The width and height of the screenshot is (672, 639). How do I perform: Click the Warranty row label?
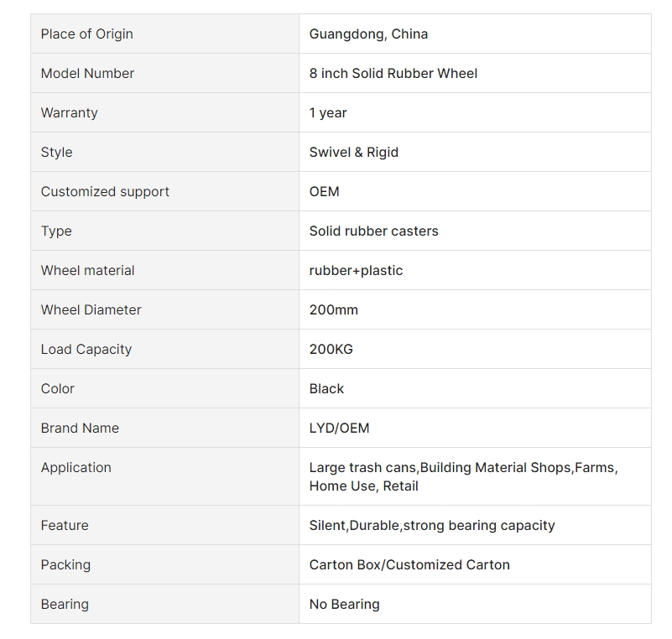coord(70,112)
